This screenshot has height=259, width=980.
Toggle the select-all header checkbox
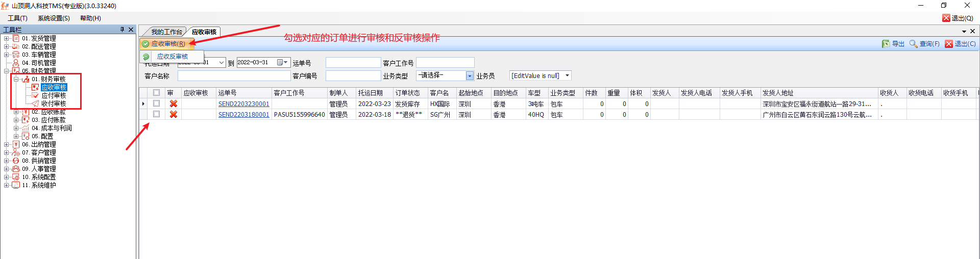coord(157,93)
